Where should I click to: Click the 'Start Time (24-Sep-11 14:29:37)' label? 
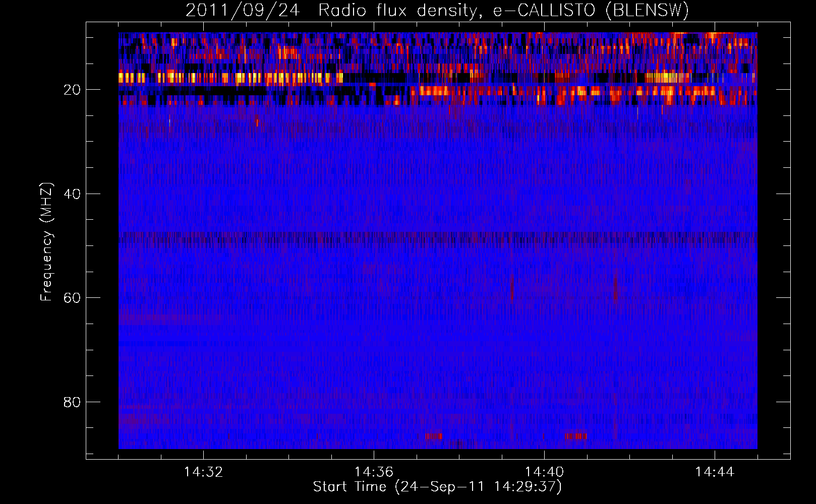point(437,487)
